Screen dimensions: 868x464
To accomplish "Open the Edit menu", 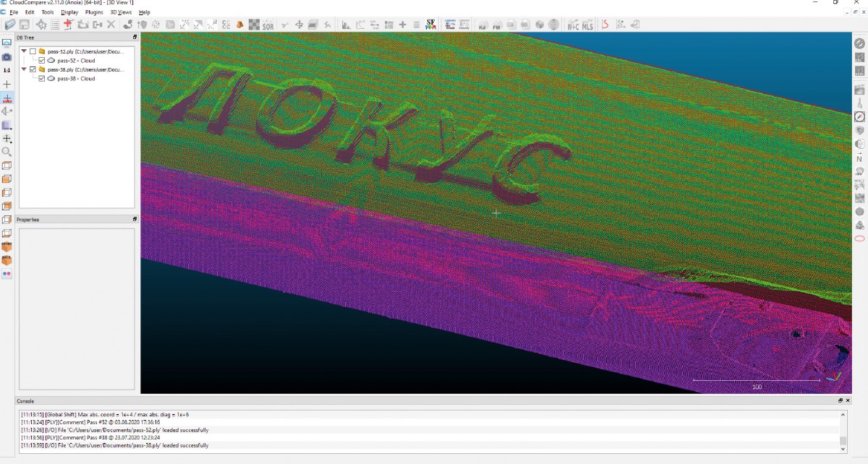I will click(x=30, y=12).
